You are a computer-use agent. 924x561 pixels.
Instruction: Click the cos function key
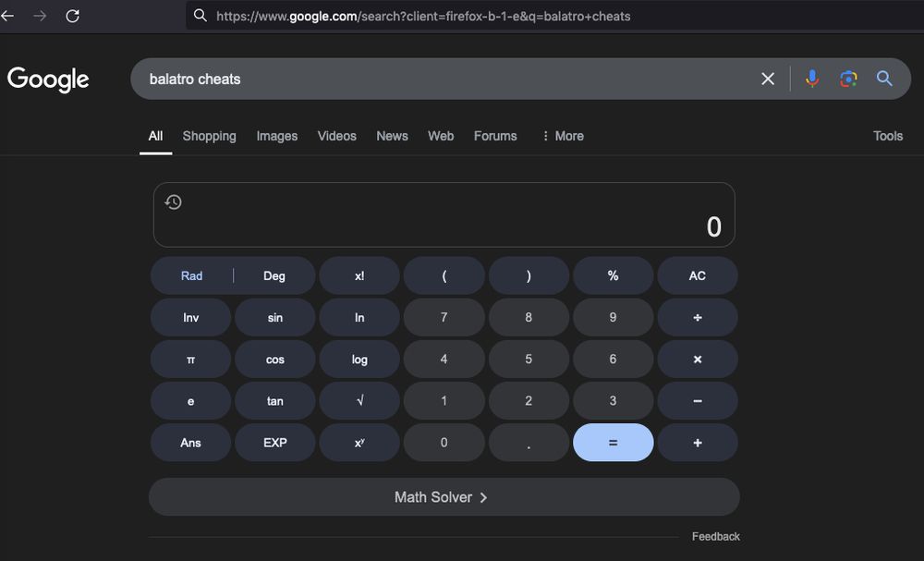click(x=275, y=360)
